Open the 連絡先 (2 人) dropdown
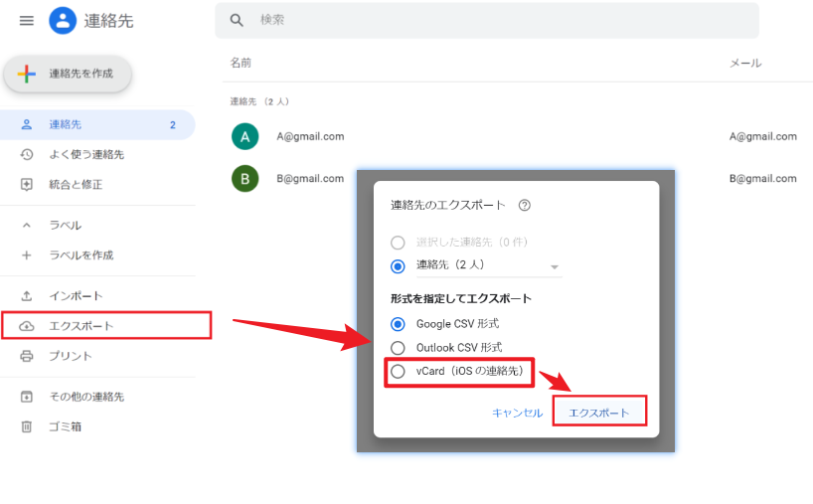 (555, 266)
